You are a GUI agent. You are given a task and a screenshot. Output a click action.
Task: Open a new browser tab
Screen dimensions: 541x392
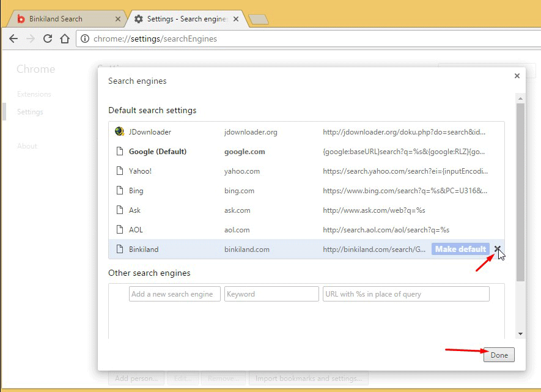pyautogui.click(x=259, y=20)
